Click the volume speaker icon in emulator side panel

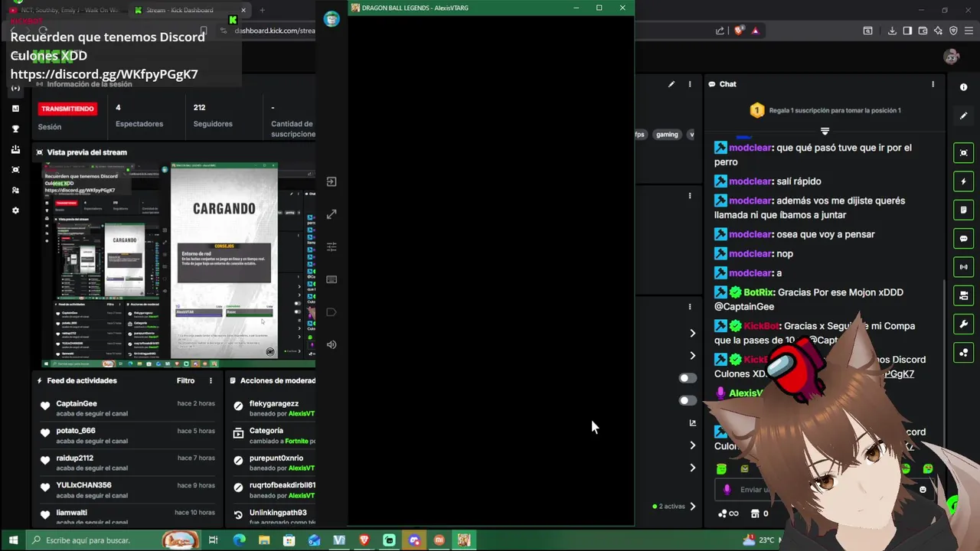click(332, 344)
